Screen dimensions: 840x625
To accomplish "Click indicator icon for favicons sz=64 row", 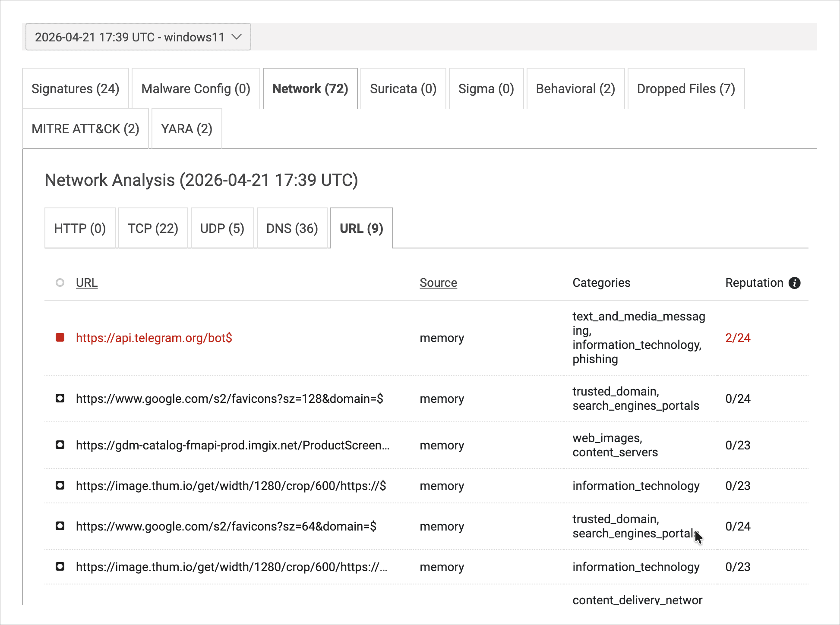I will tap(60, 526).
